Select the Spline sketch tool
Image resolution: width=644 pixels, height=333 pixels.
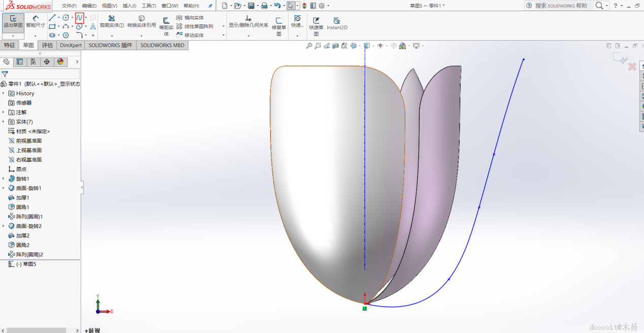pyautogui.click(x=79, y=18)
